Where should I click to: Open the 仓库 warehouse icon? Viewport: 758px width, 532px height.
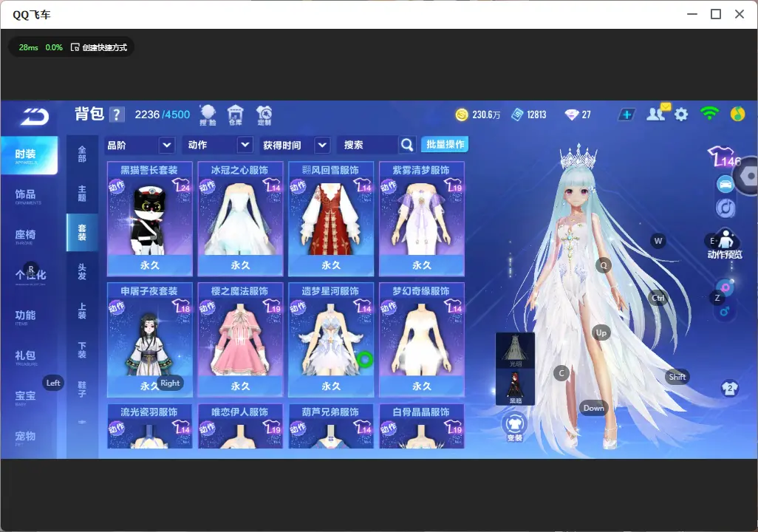[x=236, y=115]
